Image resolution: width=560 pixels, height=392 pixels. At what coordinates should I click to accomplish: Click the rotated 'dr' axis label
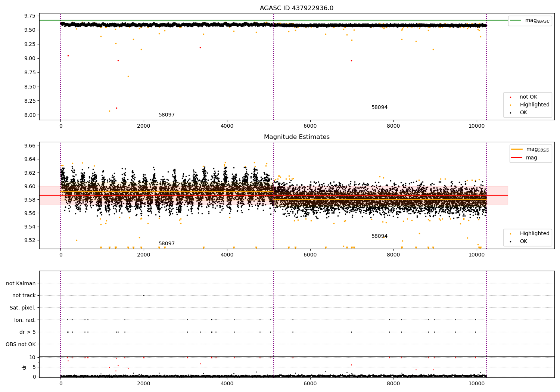[x=24, y=367]
